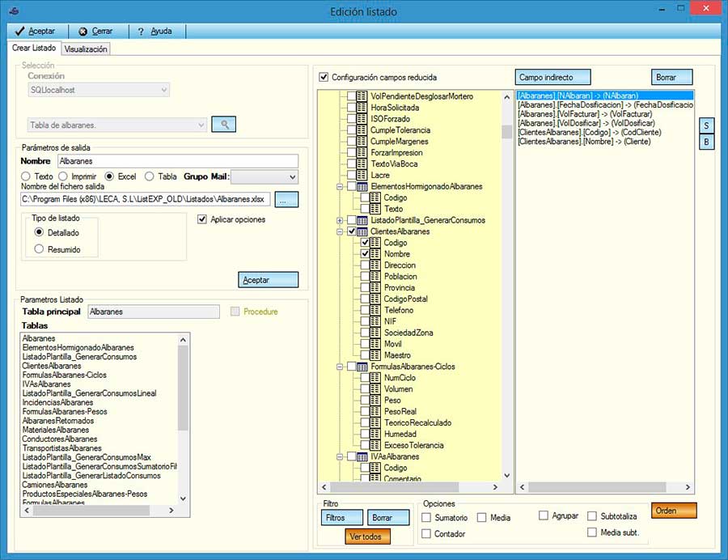Image resolution: width=728 pixels, height=560 pixels.
Task: Click the ListadoPlantilla_GenerarConsumos table icon
Action: 362,221
